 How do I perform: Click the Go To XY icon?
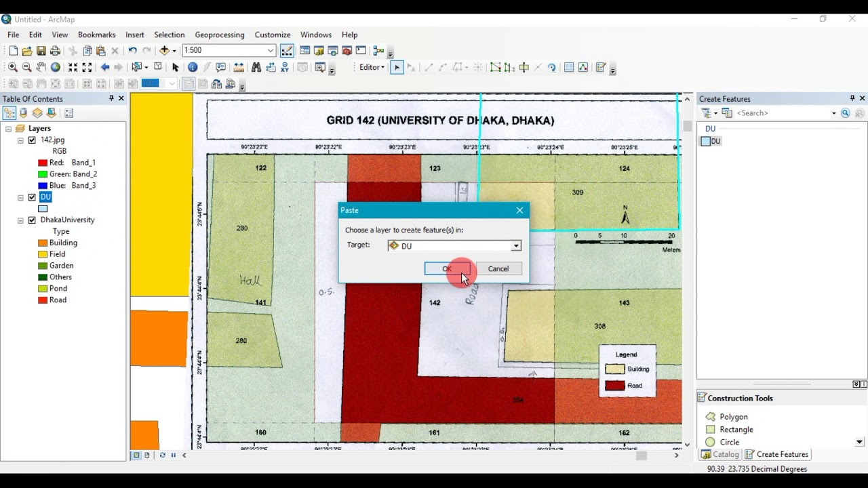pos(285,67)
